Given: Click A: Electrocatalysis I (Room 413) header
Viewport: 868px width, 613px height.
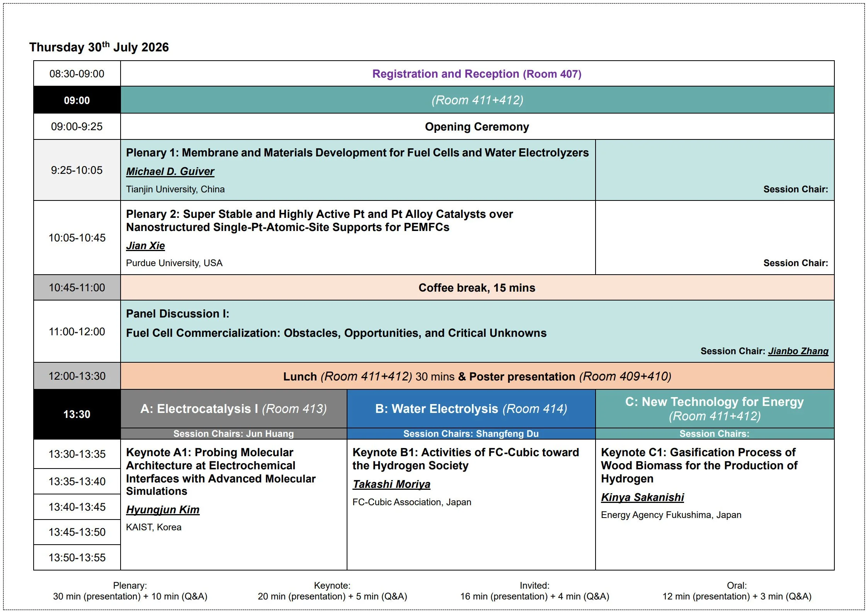Looking at the screenshot, I should 234,409.
